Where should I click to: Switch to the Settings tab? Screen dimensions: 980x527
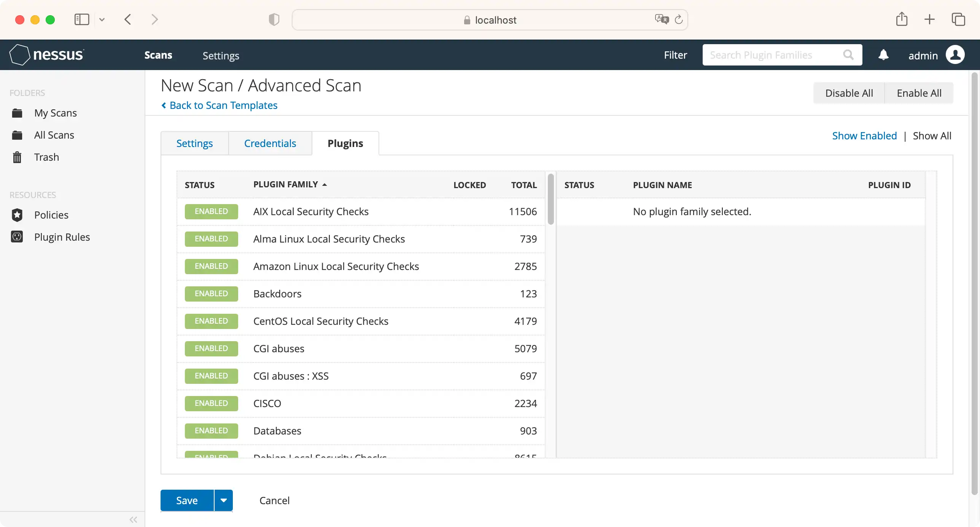(x=194, y=143)
